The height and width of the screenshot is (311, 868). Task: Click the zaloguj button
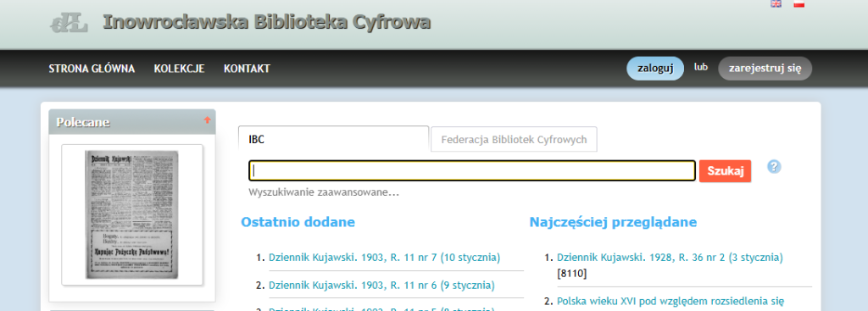655,69
